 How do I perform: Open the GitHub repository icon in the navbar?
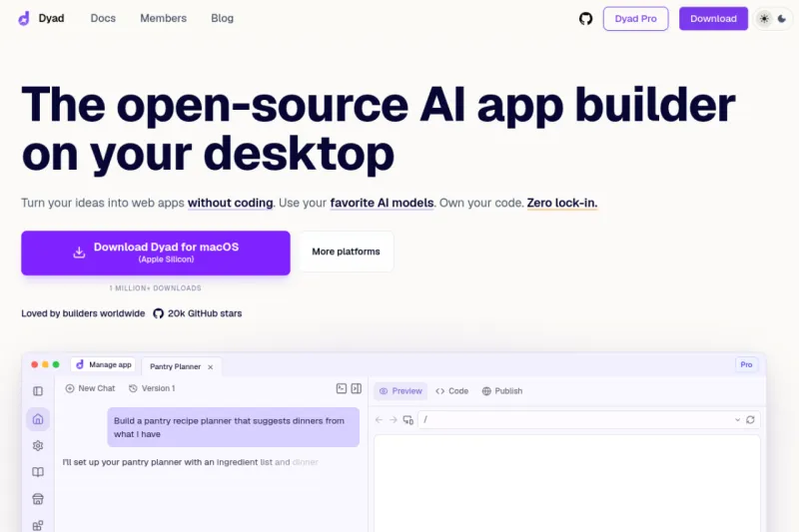(x=586, y=19)
